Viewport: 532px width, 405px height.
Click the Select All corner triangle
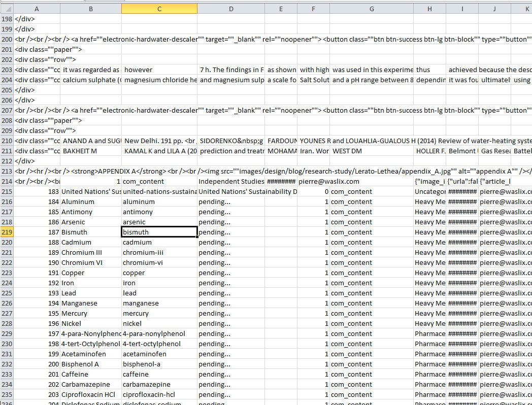(x=7, y=9)
